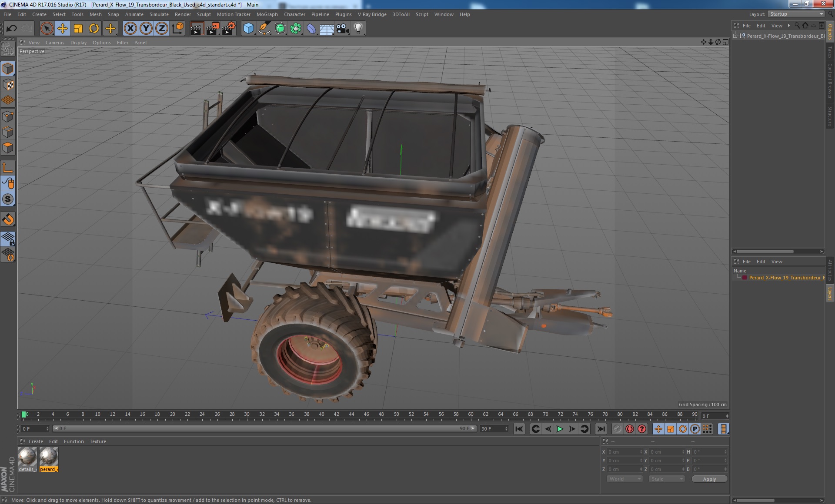
Task: Click Object Manager horizontal scrollbar
Action: pyautogui.click(x=765, y=251)
